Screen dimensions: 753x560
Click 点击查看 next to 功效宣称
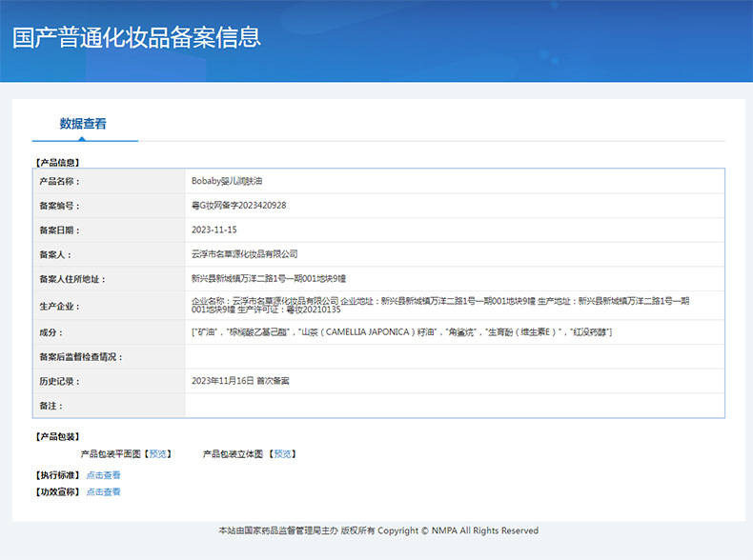103,492
